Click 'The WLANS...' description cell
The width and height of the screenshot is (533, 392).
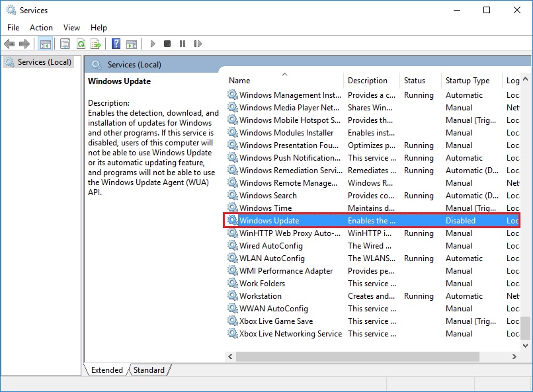click(372, 258)
